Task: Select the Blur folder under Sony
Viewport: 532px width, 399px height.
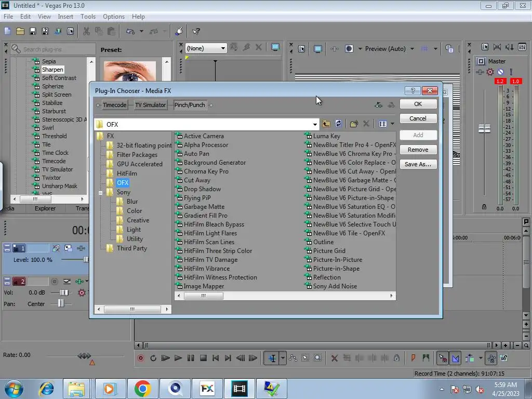Action: click(132, 202)
